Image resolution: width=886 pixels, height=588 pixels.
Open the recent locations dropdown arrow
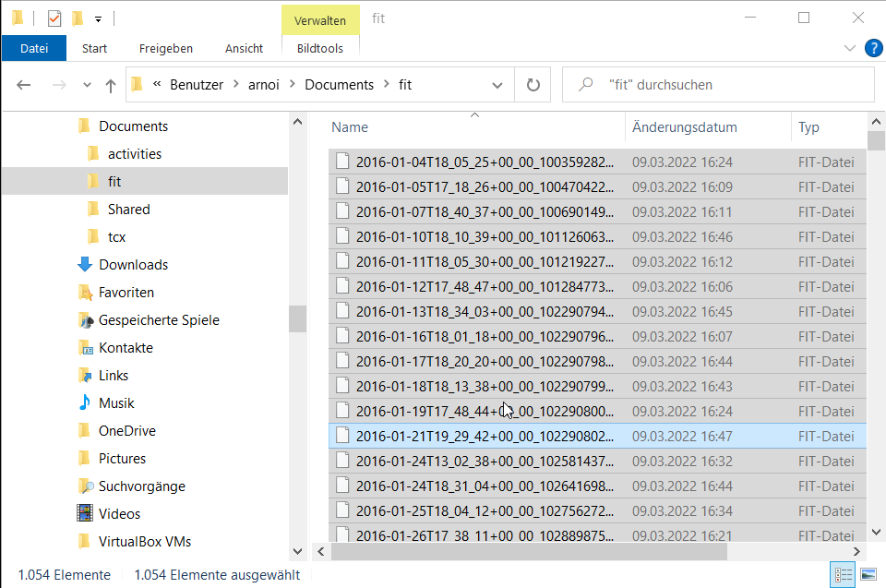tap(87, 85)
